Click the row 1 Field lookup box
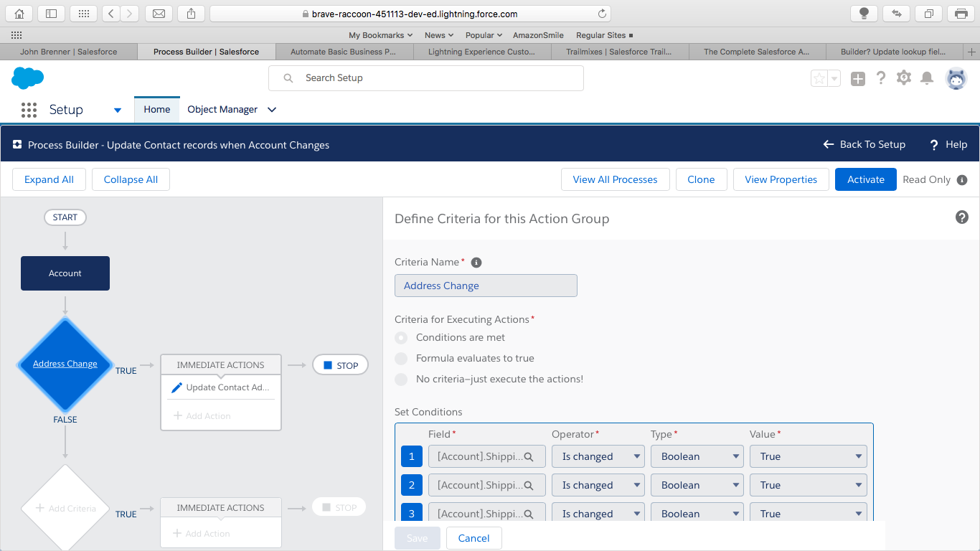Viewport: 980px width, 551px height. coord(487,456)
